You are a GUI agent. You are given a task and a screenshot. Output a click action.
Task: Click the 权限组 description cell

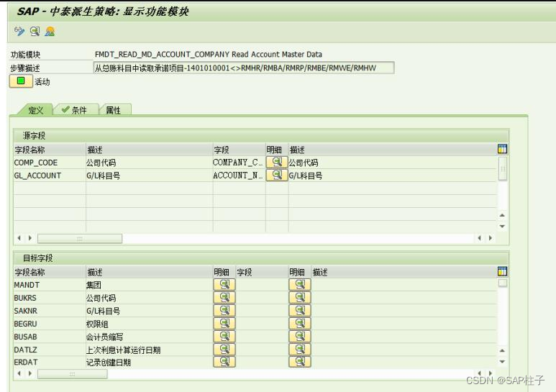coord(150,324)
